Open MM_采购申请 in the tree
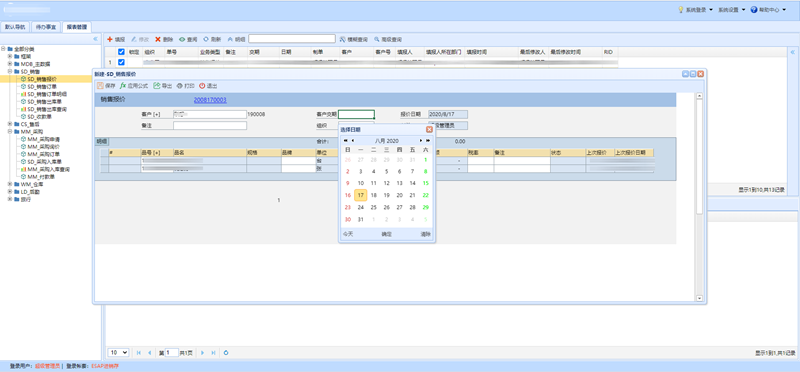 [x=43, y=139]
